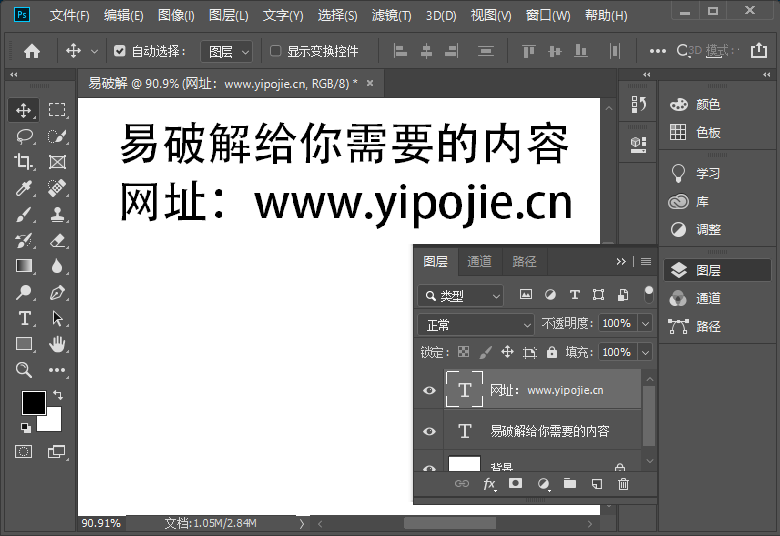This screenshot has width=780, height=536.
Task: Select the Gradient tool
Action: [x=23, y=266]
